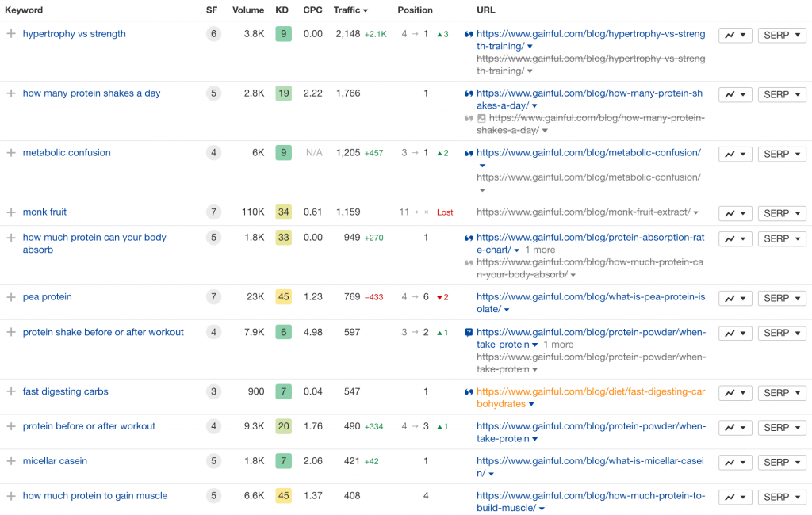Expand the protein before or after workout row
Viewport: 812px width, 515px height.
pyautogui.click(x=11, y=426)
